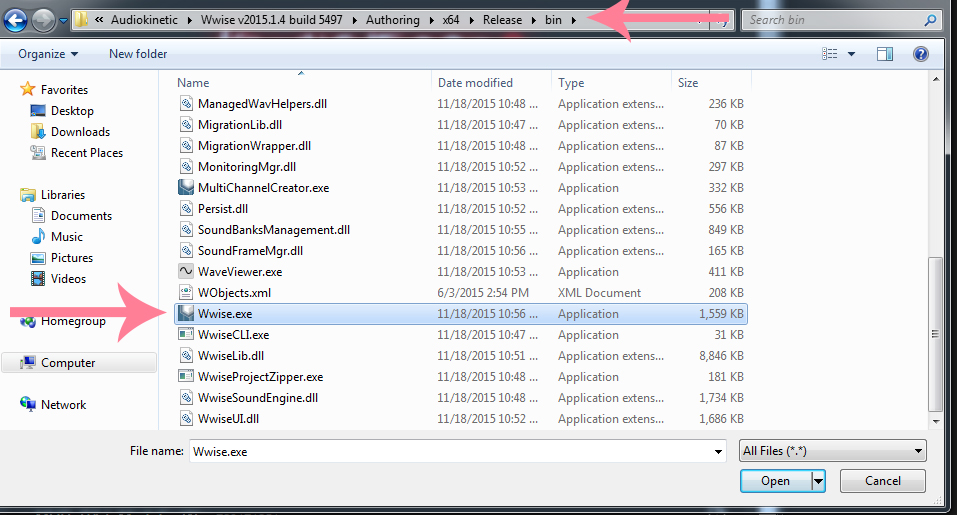Select the Videos library
957x515 pixels.
(x=68, y=278)
